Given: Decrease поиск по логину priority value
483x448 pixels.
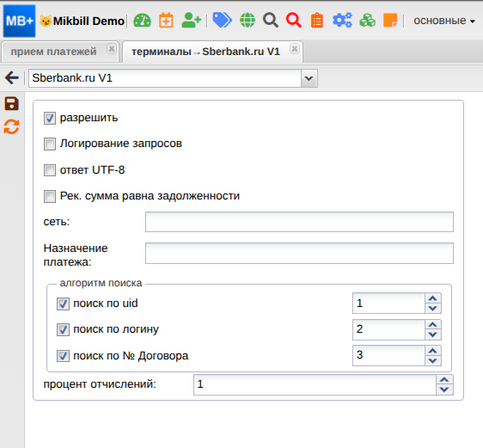Looking at the screenshot, I should [x=433, y=334].
